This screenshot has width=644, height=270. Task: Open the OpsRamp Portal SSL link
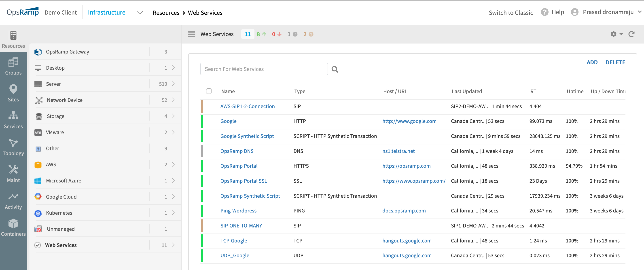click(244, 181)
